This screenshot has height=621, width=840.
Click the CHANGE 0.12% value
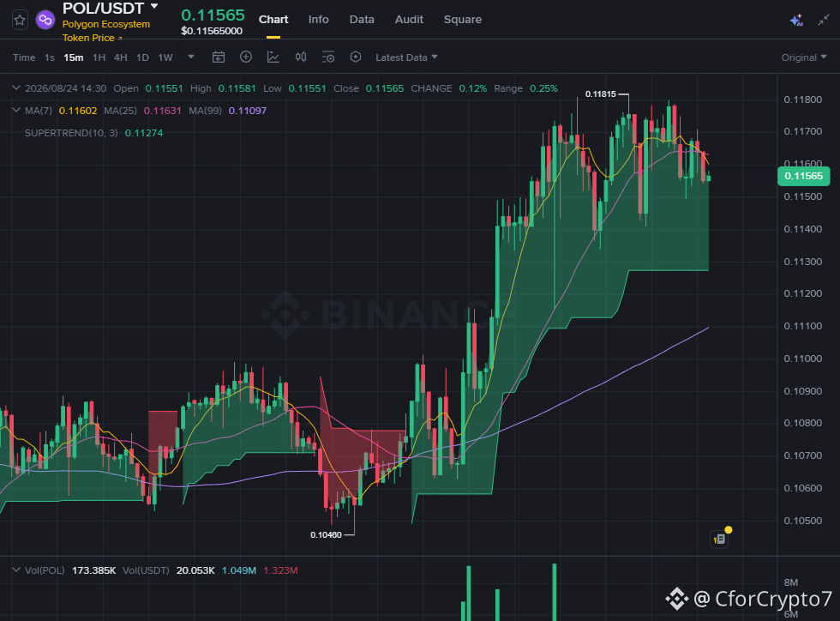point(472,88)
